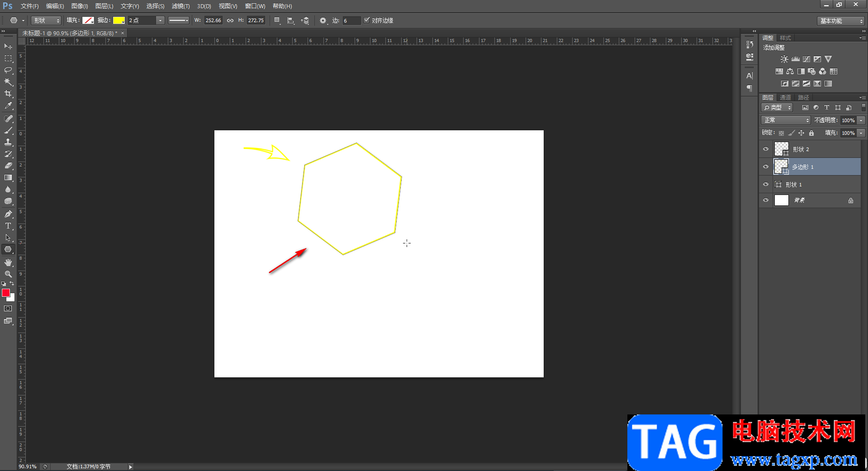Viewport: 868px width, 471px height.
Task: Open stroke width 2点 dropdown
Action: coord(160,20)
